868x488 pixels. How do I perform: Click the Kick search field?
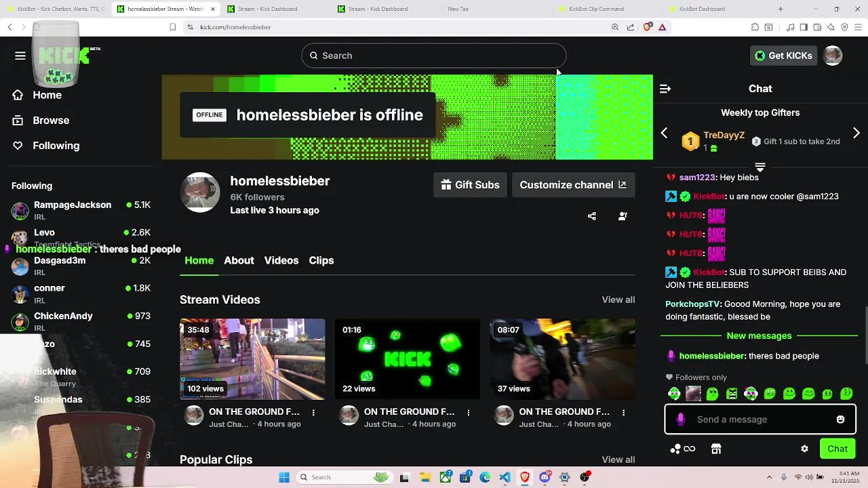(434, 56)
